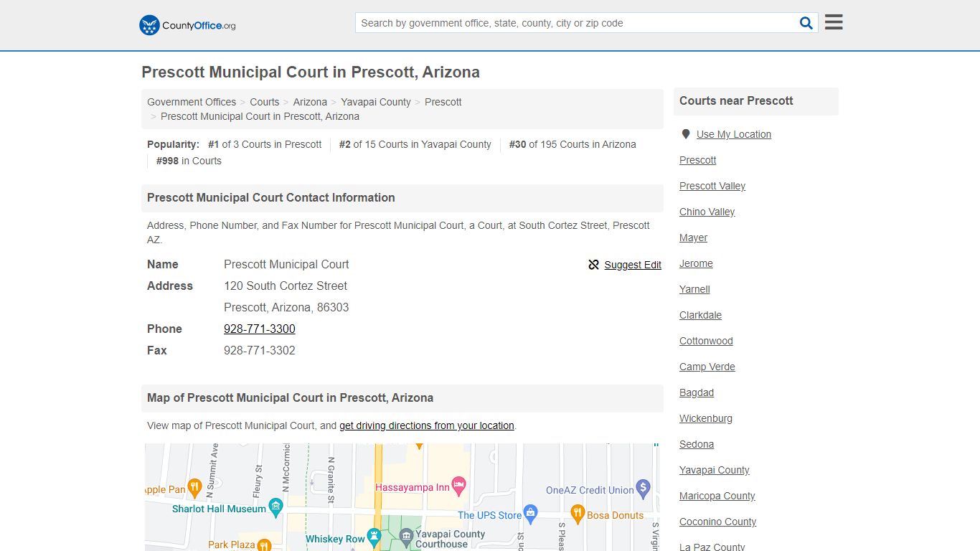The image size is (980, 551).
Task: Open the Yavapai County breadcrumb link
Action: click(x=375, y=102)
